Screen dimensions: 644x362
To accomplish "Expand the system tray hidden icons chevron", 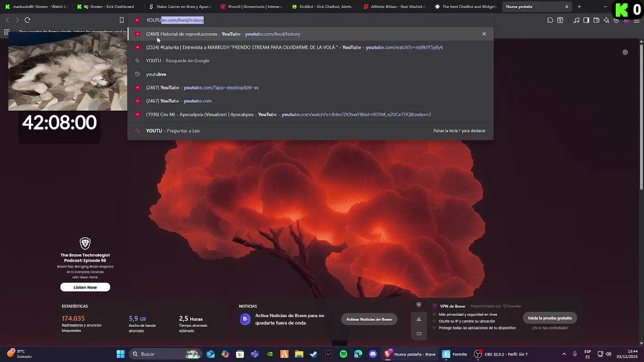I will [564, 354].
